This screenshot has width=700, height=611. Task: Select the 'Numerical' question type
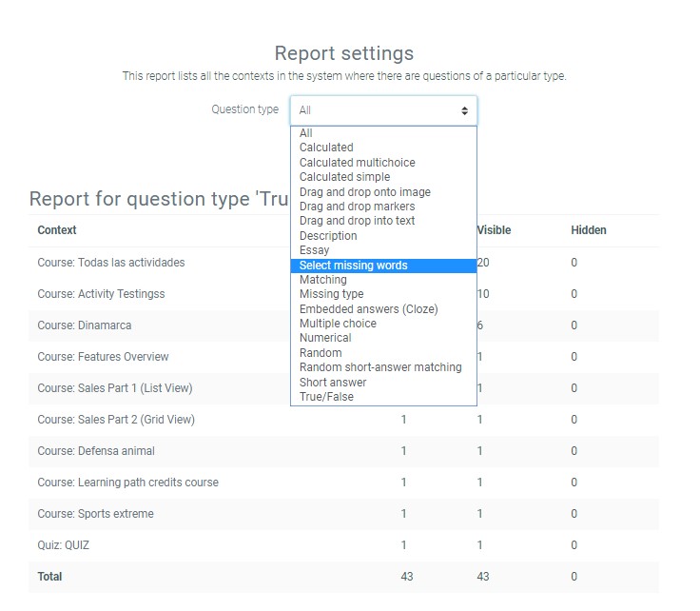[325, 338]
